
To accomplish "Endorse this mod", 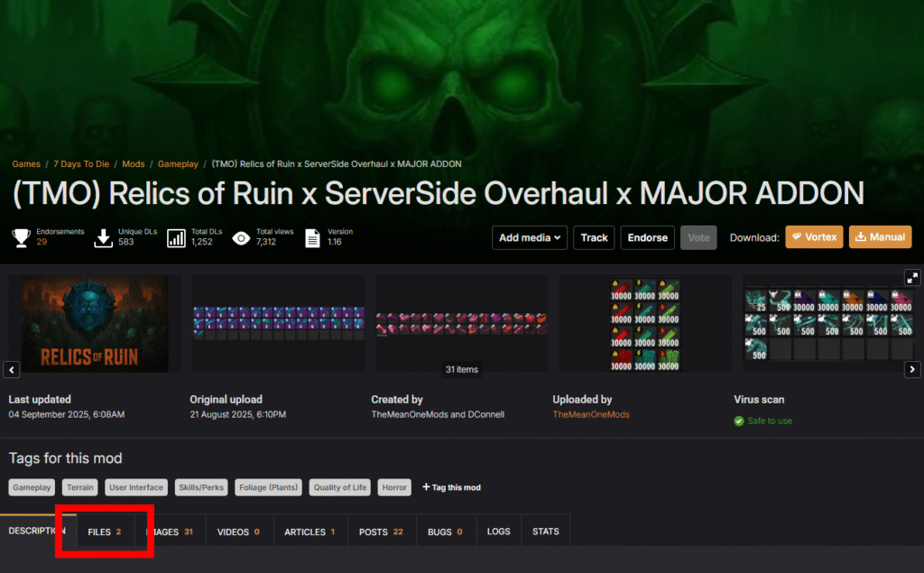I will [647, 237].
